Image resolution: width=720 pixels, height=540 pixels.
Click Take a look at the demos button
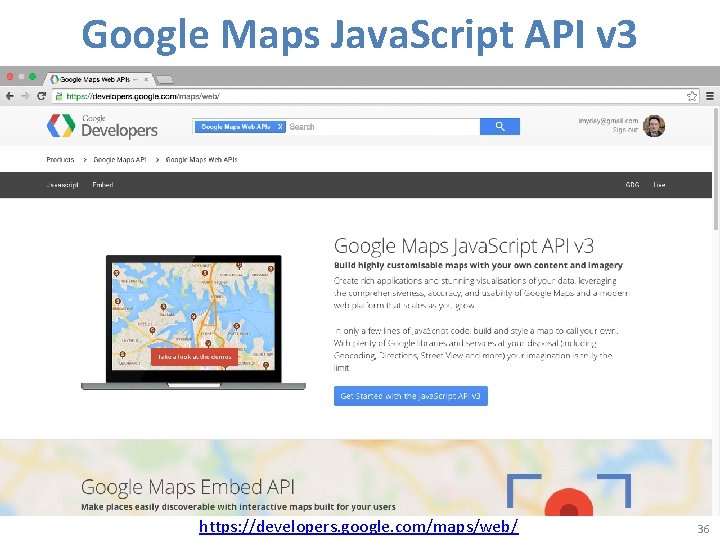(x=194, y=357)
